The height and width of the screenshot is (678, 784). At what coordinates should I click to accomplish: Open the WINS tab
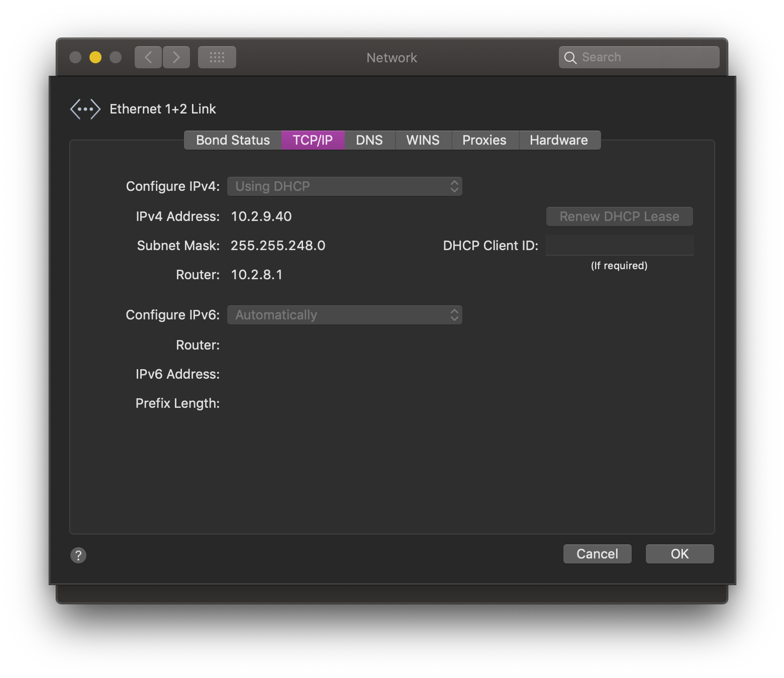coord(423,140)
